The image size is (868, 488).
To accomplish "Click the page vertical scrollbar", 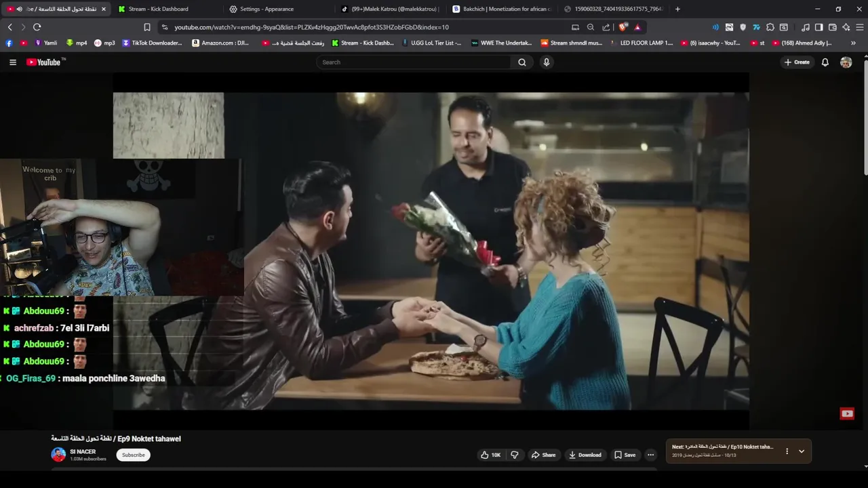I will [865, 119].
